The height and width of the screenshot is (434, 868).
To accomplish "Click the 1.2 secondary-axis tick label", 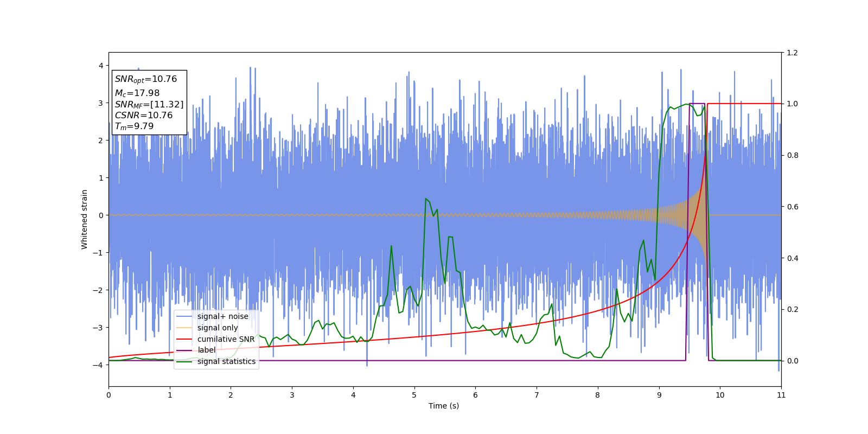I will pos(793,53).
